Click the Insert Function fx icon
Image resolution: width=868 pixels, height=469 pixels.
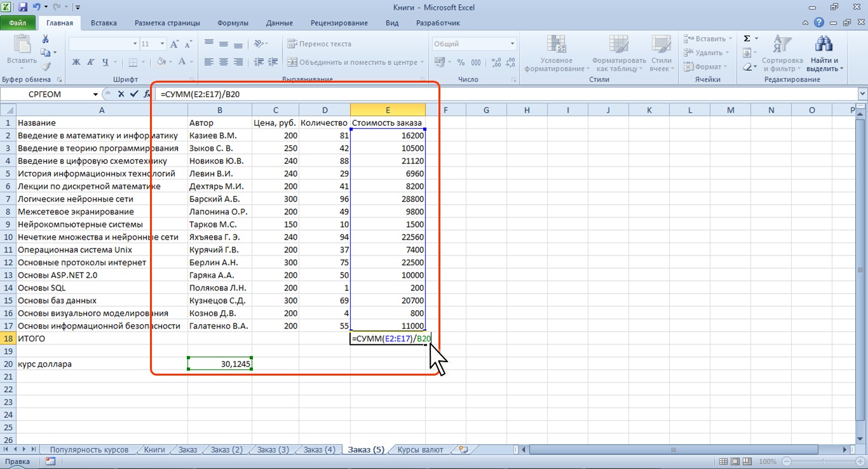(x=147, y=94)
